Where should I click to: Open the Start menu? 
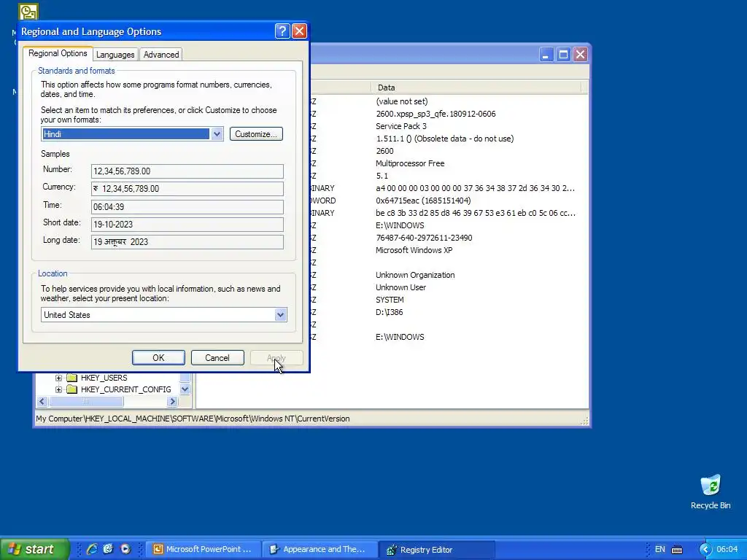click(x=34, y=549)
